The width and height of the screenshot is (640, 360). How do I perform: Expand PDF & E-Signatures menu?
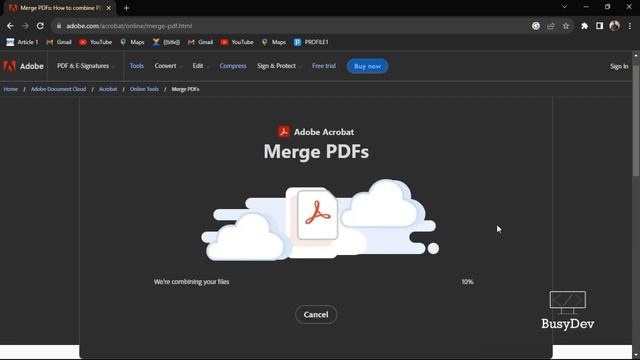86,66
